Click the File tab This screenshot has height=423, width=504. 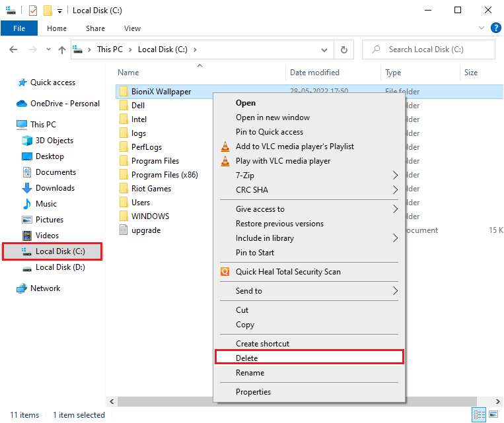(19, 28)
